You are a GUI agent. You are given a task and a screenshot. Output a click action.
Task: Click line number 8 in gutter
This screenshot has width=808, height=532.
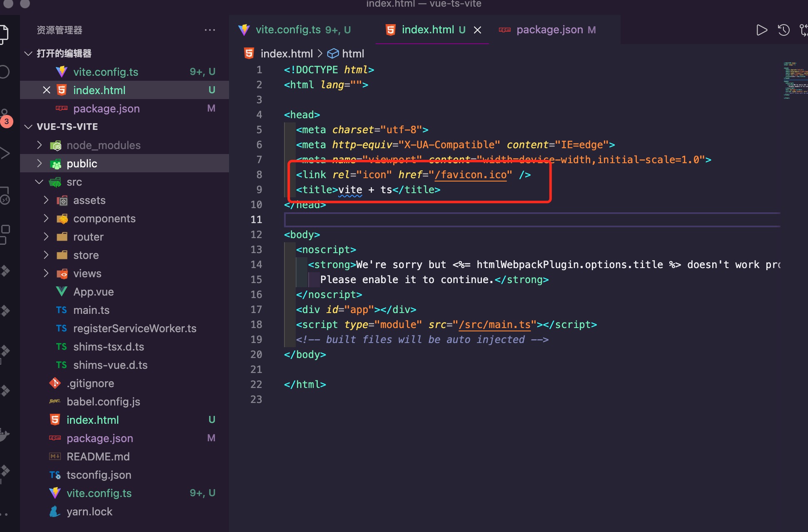[x=259, y=175]
